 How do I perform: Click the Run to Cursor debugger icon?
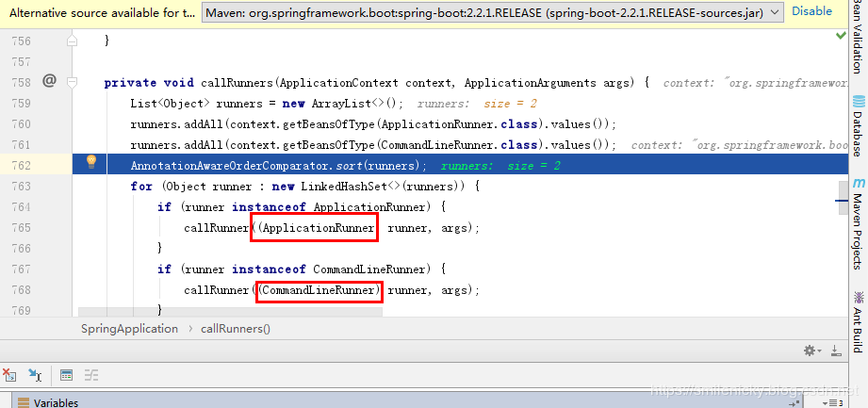tap(35, 375)
